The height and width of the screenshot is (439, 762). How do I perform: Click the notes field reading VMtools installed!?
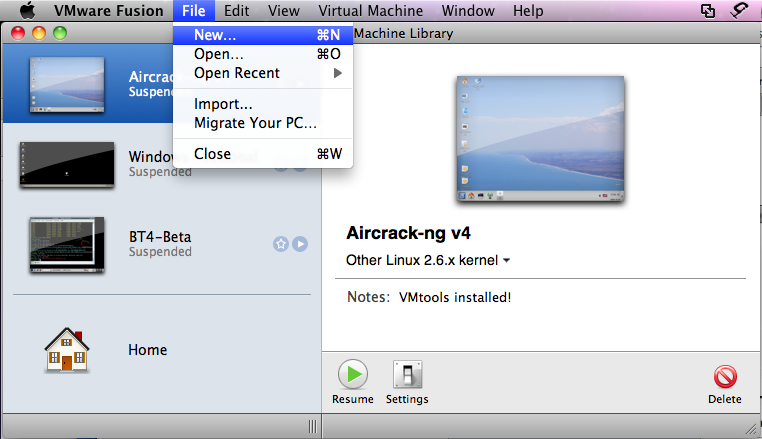pos(455,298)
